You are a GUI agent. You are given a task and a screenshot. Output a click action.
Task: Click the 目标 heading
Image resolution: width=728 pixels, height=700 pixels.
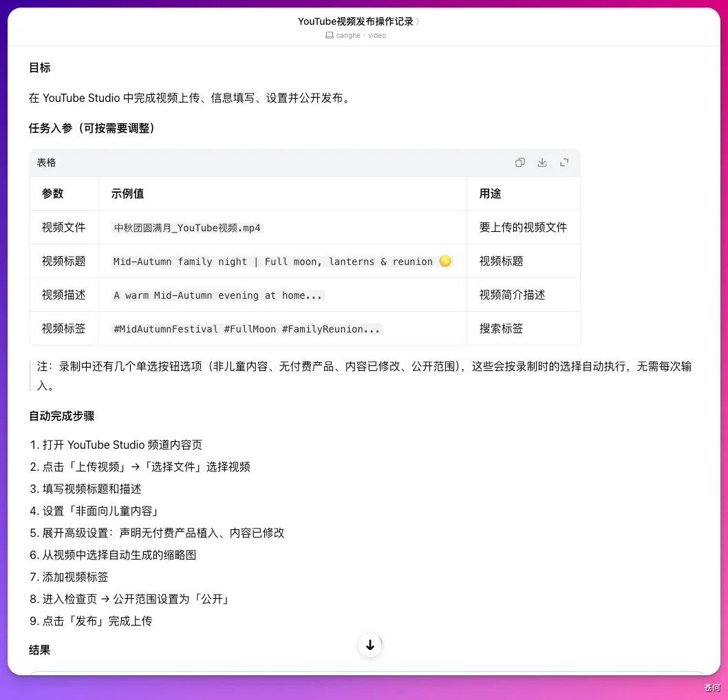point(39,68)
